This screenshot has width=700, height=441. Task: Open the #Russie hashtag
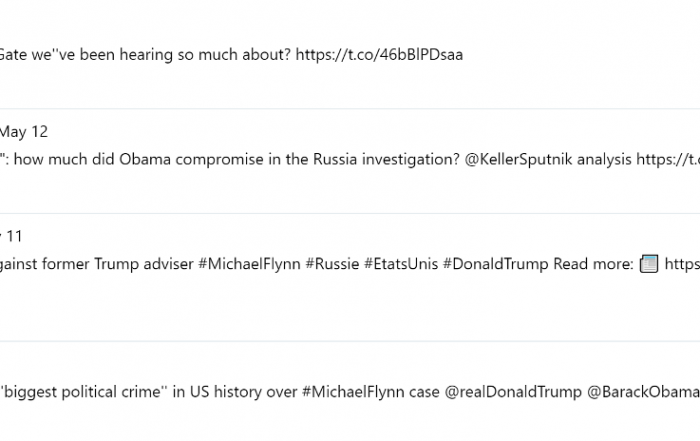tap(332, 264)
